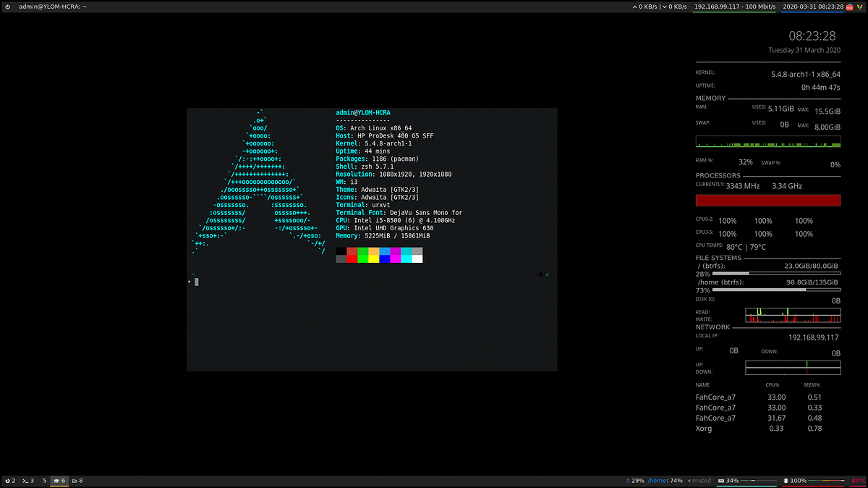This screenshot has width=868, height=488.
Task: Click the Memory: 5225MiB / 15861MiB line
Action: point(383,235)
